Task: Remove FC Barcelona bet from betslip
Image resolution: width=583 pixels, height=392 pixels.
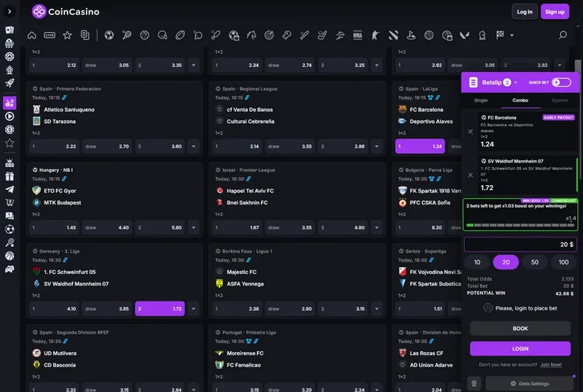Action: coord(470,132)
